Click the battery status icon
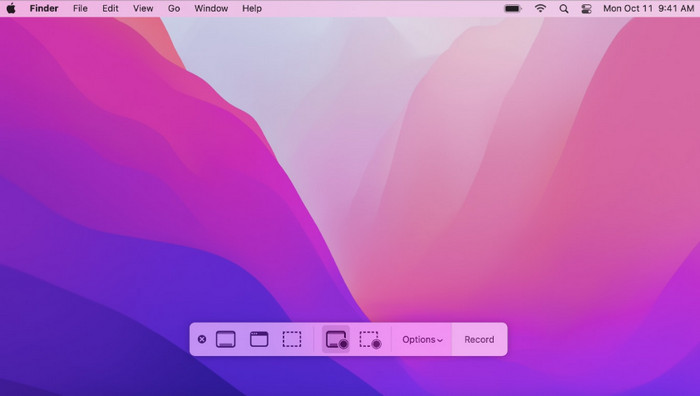This screenshot has width=700, height=396. [x=513, y=8]
